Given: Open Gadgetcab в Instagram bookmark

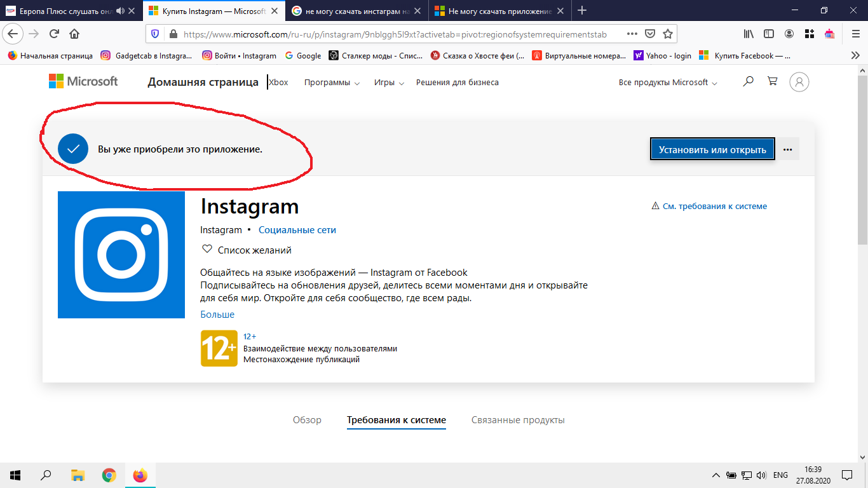Looking at the screenshot, I should 146,56.
